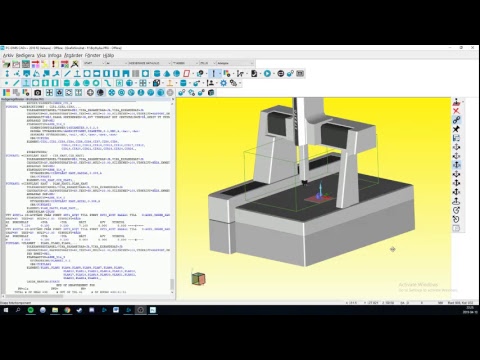The width and height of the screenshot is (480, 360).
Task: Toggle the highlighted vertical probe mode icon
Action: pos(214,73)
